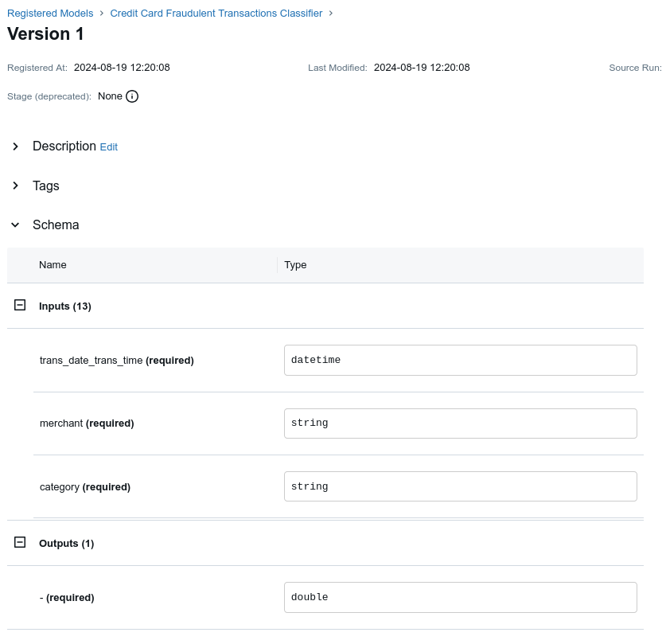The height and width of the screenshot is (644, 666).
Task: Click the string type field for merchant
Action: click(x=461, y=423)
